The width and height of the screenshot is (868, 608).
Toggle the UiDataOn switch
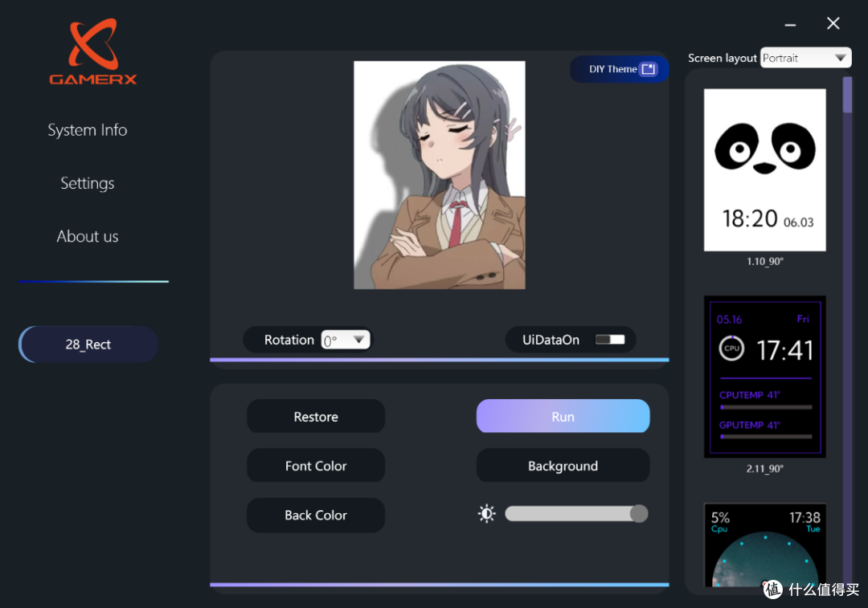click(x=610, y=339)
